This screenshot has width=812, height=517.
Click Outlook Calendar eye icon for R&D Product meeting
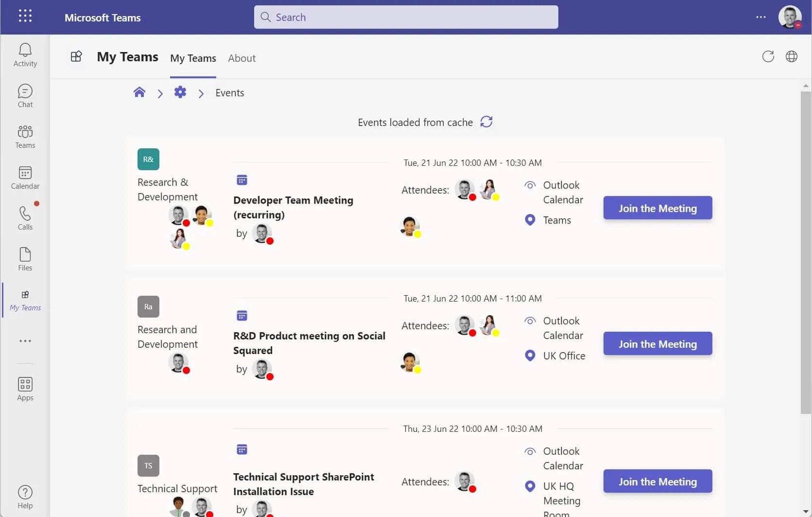click(530, 321)
